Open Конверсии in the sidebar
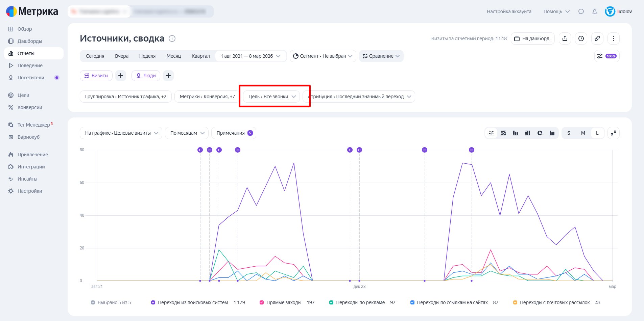The height and width of the screenshot is (321, 644). coord(30,107)
